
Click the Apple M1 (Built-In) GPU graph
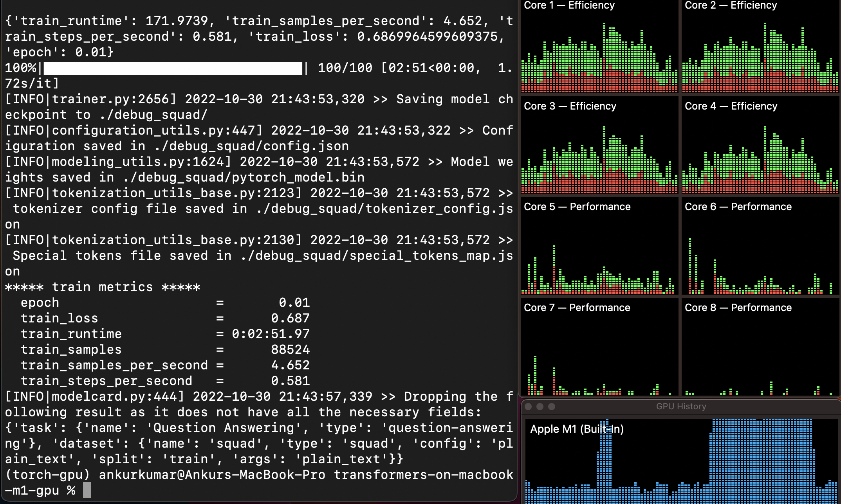pyautogui.click(x=681, y=462)
